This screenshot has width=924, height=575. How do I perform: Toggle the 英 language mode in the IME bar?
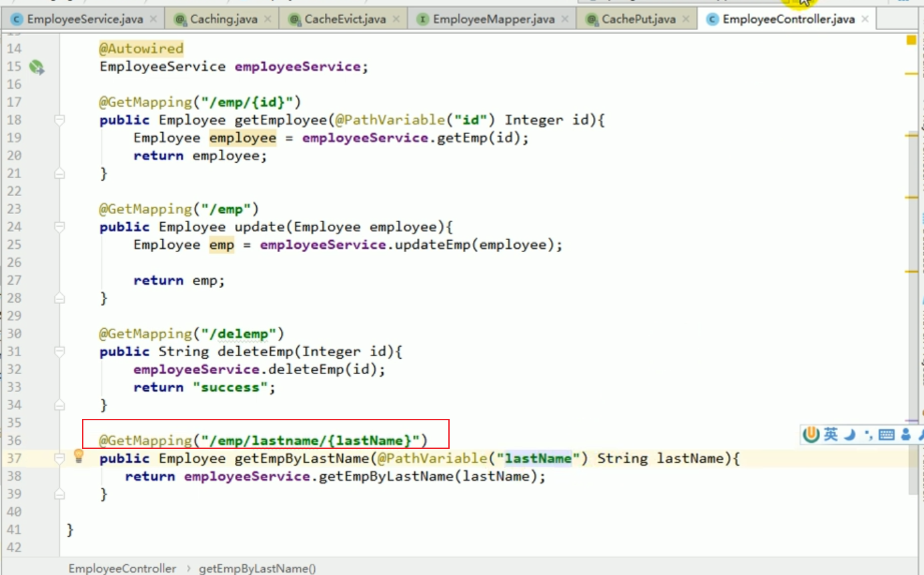[x=831, y=436]
